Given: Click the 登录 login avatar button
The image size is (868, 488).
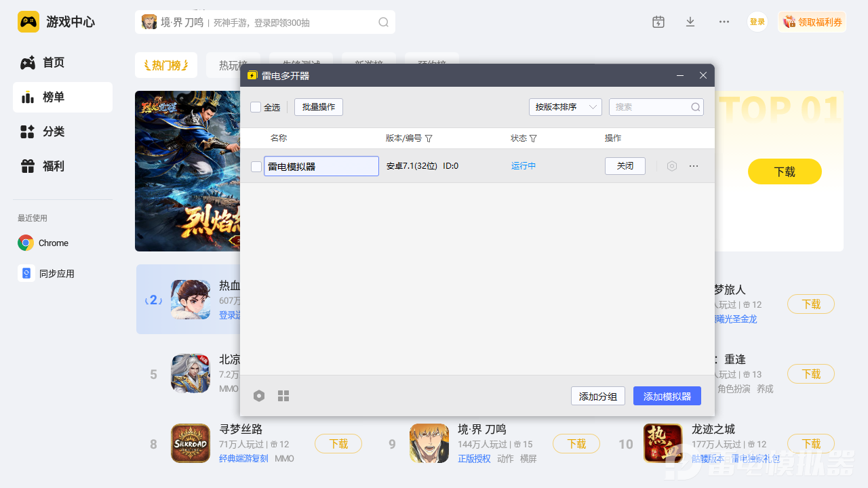Looking at the screenshot, I should tap(757, 22).
